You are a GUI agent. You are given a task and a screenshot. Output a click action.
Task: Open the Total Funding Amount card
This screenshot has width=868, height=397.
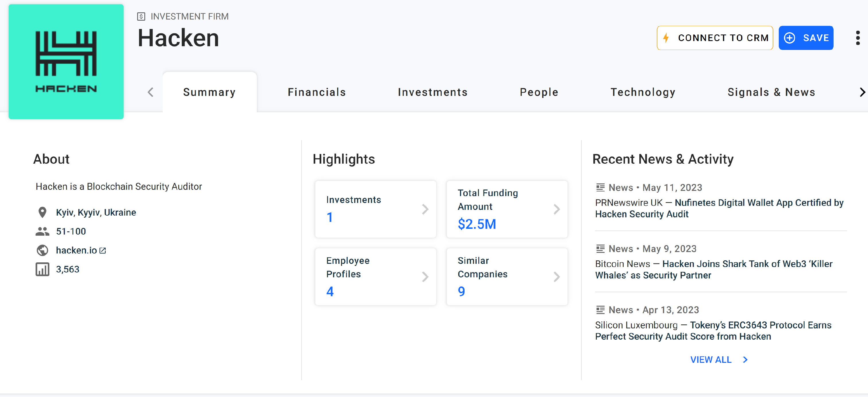[x=507, y=209]
